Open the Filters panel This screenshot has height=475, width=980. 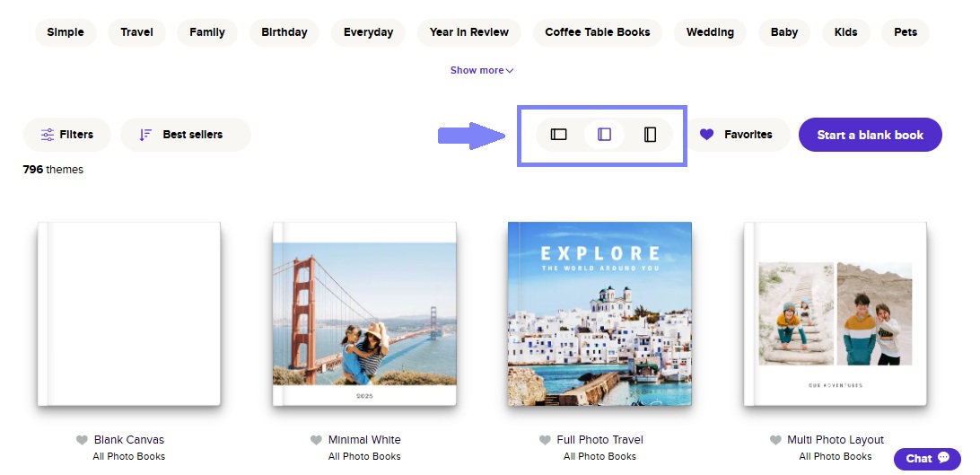click(67, 135)
